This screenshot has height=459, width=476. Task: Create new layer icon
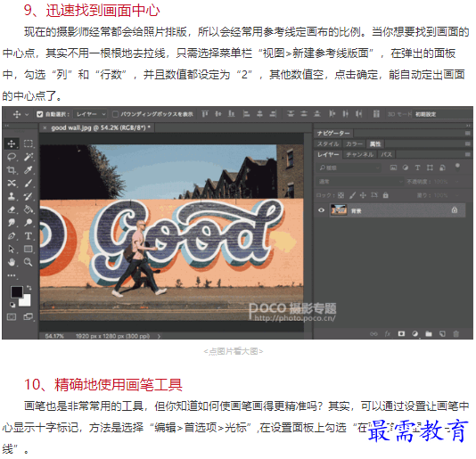tap(442, 333)
